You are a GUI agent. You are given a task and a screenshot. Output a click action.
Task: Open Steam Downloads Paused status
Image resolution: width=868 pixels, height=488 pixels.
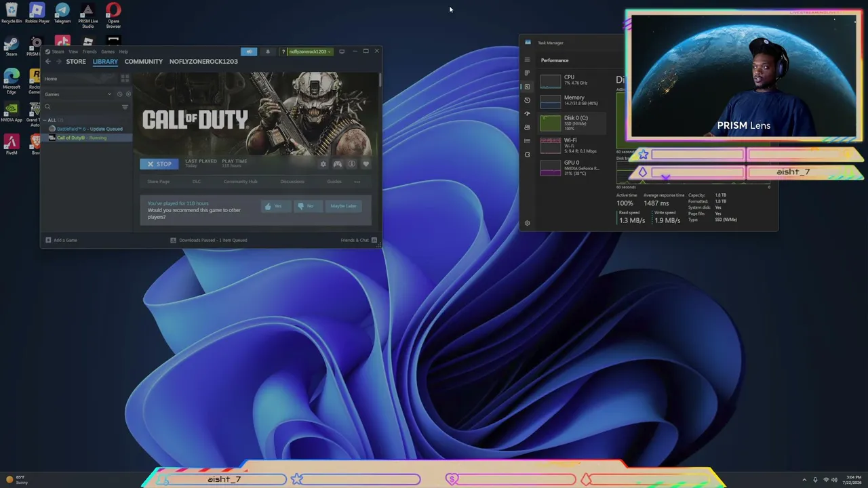pos(209,240)
